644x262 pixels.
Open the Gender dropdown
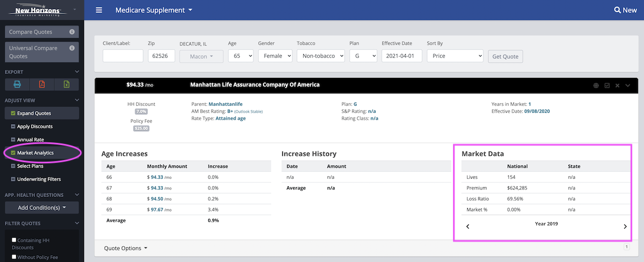(275, 56)
